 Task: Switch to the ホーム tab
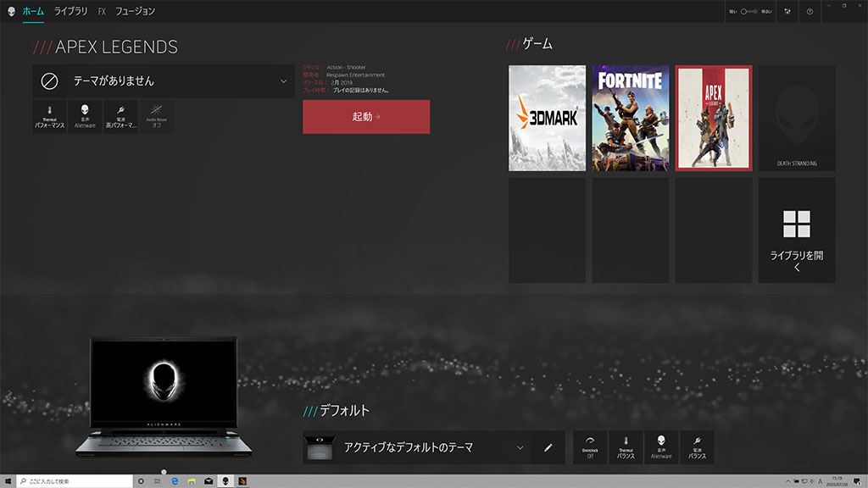[33, 11]
